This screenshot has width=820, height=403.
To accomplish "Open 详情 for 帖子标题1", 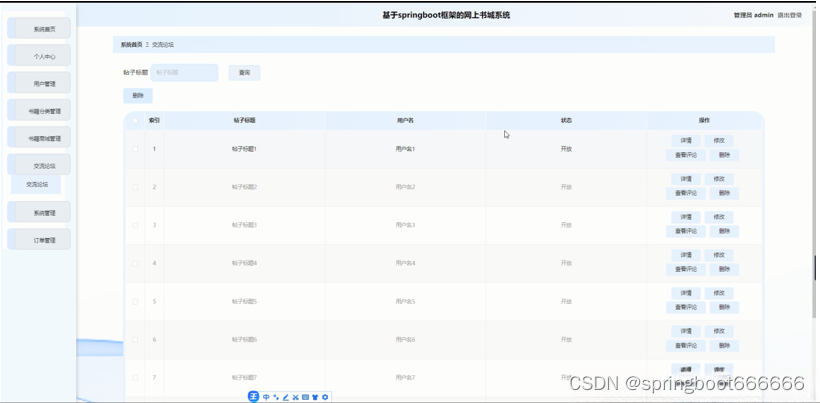I will click(x=686, y=141).
